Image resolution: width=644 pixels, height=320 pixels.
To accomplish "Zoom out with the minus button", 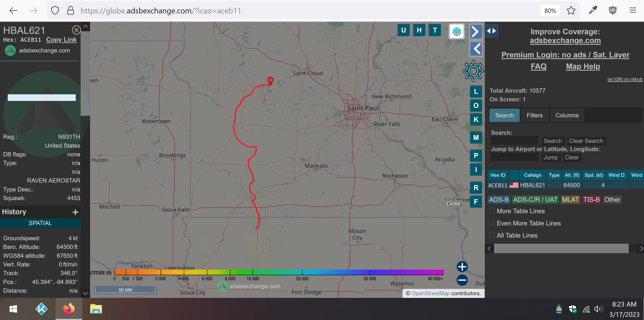I will tap(462, 280).
